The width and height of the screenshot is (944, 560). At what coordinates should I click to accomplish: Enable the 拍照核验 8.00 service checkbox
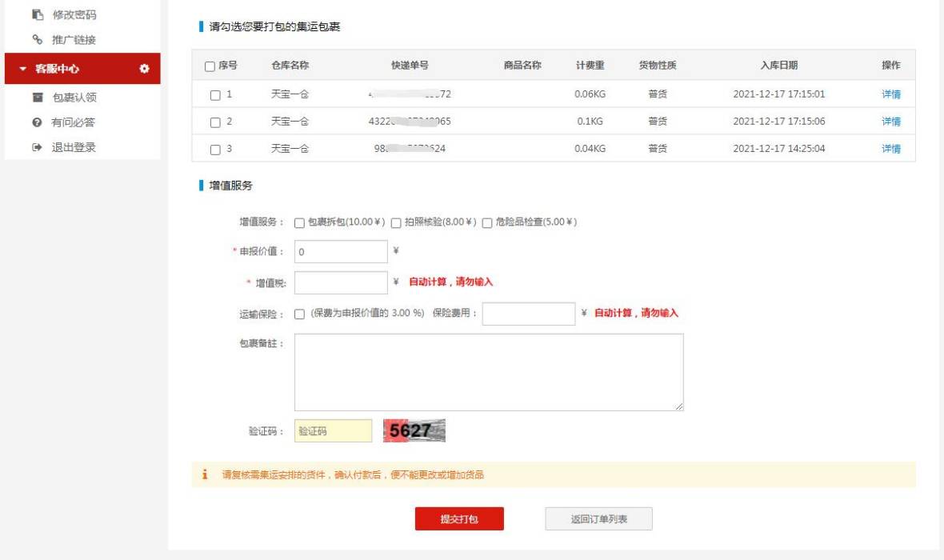pyautogui.click(x=395, y=222)
